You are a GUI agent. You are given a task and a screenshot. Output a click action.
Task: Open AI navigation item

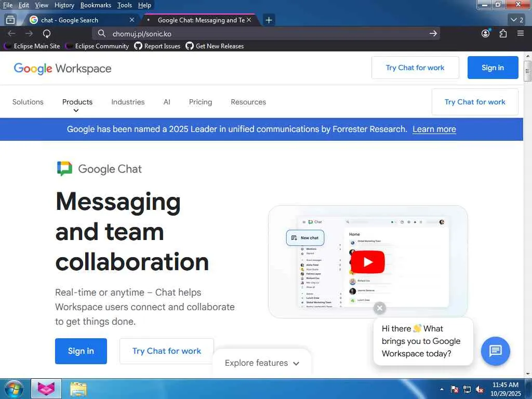[167, 102]
